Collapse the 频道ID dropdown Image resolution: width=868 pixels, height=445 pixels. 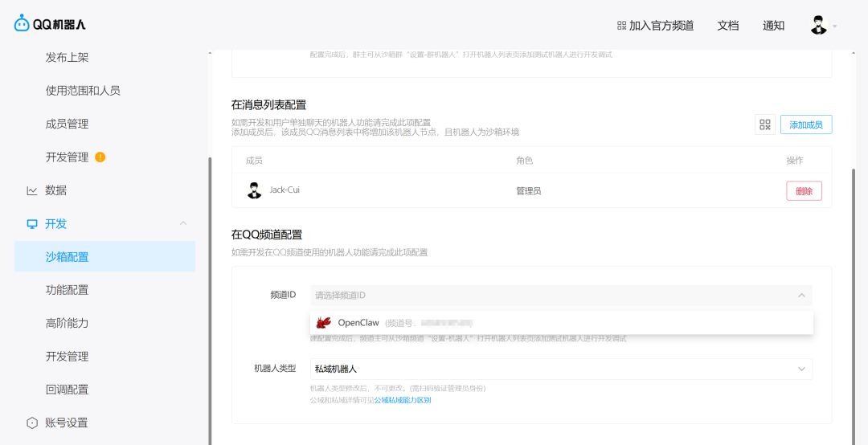tap(800, 296)
